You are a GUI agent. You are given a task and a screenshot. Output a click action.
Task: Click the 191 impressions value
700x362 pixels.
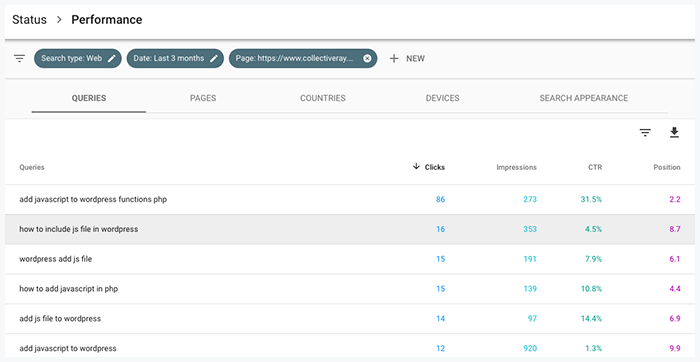click(x=530, y=259)
